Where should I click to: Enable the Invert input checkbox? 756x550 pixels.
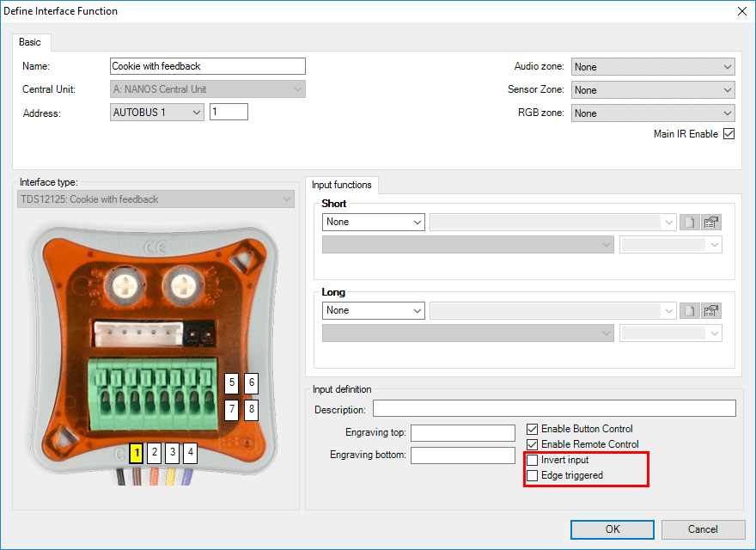coord(533,461)
